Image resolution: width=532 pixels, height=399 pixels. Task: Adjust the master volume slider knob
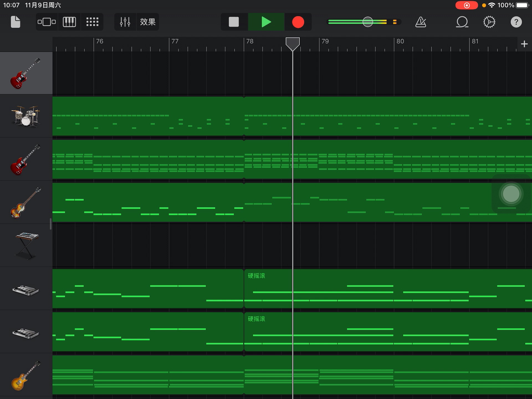click(x=368, y=22)
